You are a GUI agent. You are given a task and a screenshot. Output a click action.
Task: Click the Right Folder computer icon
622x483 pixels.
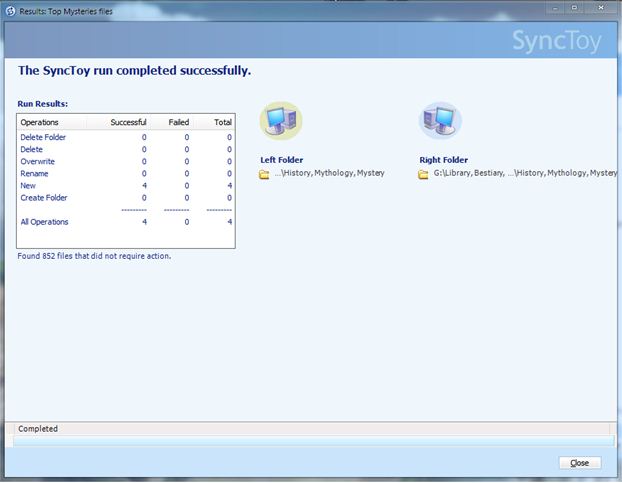[x=440, y=121]
